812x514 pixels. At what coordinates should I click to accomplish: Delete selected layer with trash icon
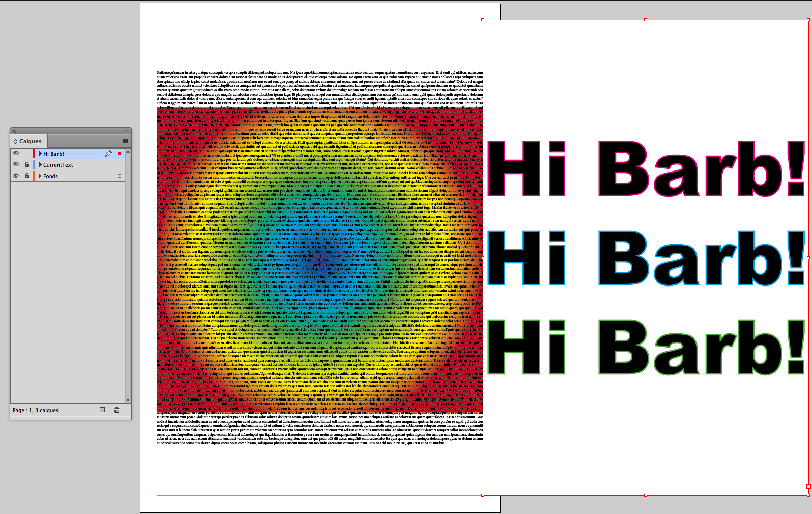tap(117, 410)
